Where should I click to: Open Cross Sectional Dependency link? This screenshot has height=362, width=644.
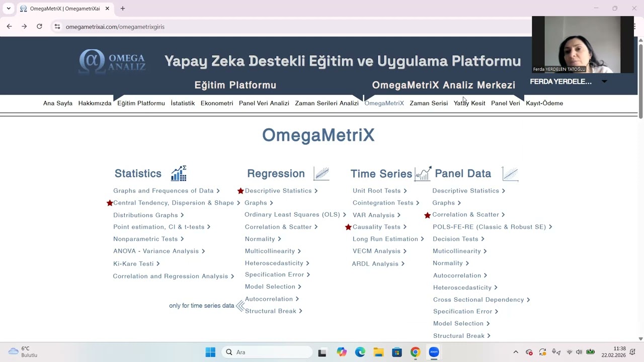[481, 299]
